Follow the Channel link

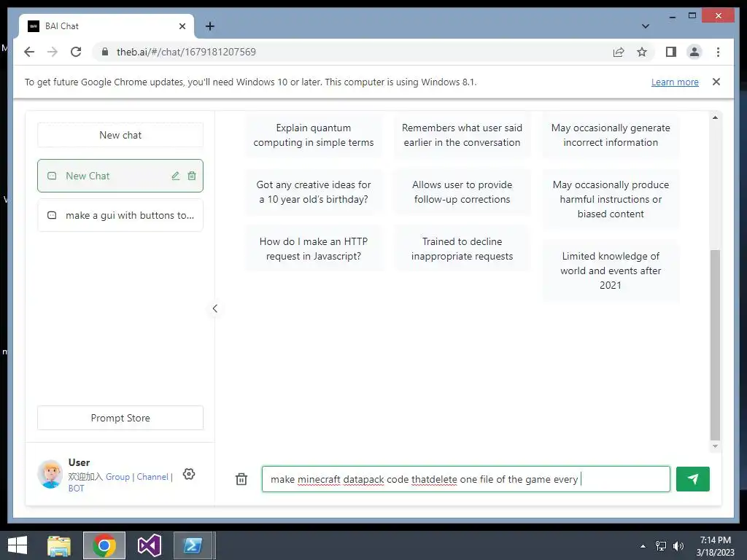[x=152, y=477]
